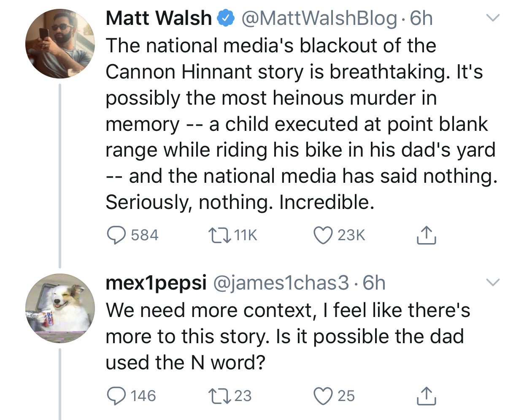Screen dimensions: 524x420
Task: Open Matt Walsh's profile picture
Action: (x=60, y=44)
